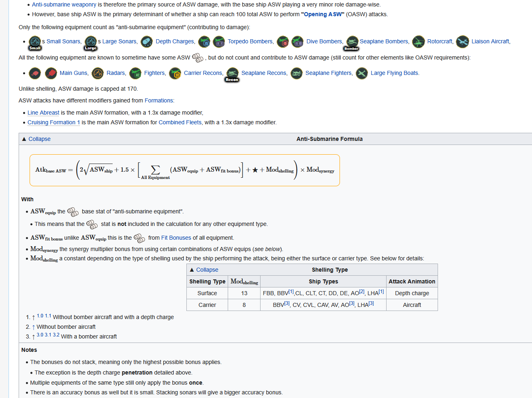Click the ASW icon after 'This means that the'
Screen dimensions: 532x398
pyautogui.click(x=92, y=224)
